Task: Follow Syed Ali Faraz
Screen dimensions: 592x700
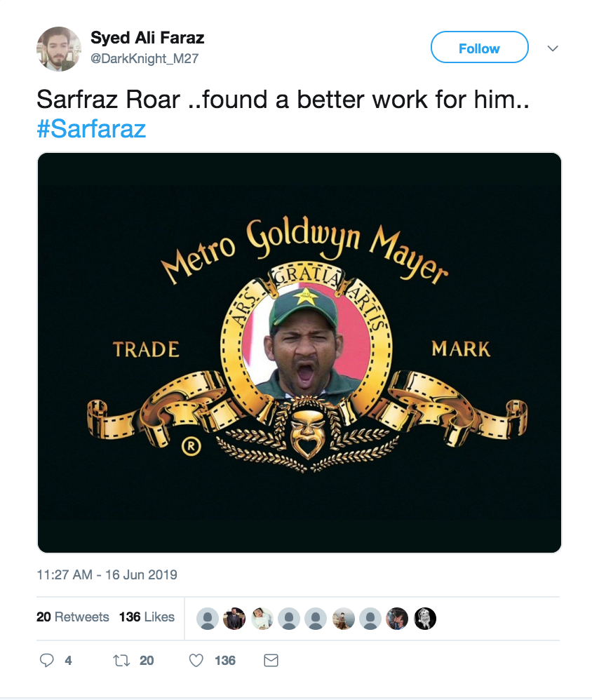Action: point(479,48)
